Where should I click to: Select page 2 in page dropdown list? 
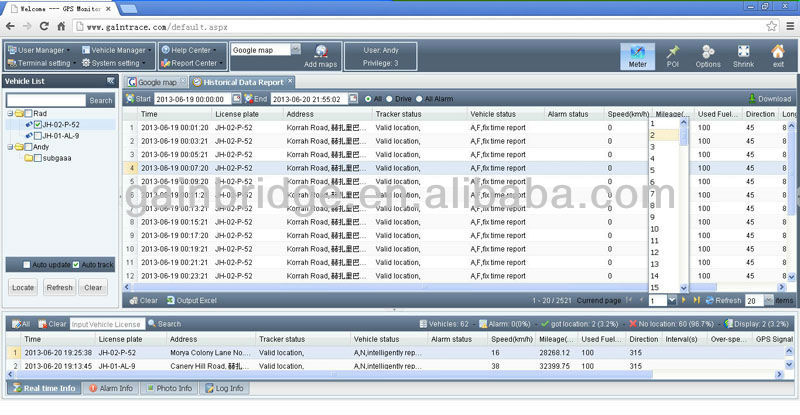point(664,135)
